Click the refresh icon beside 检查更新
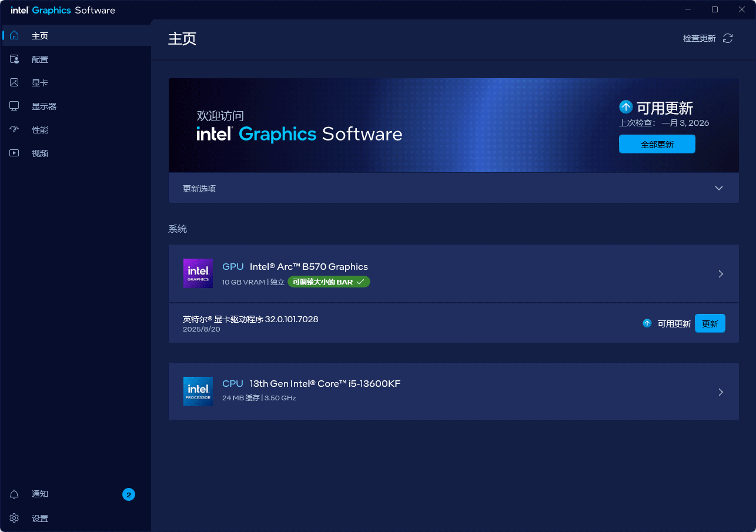 [728, 38]
